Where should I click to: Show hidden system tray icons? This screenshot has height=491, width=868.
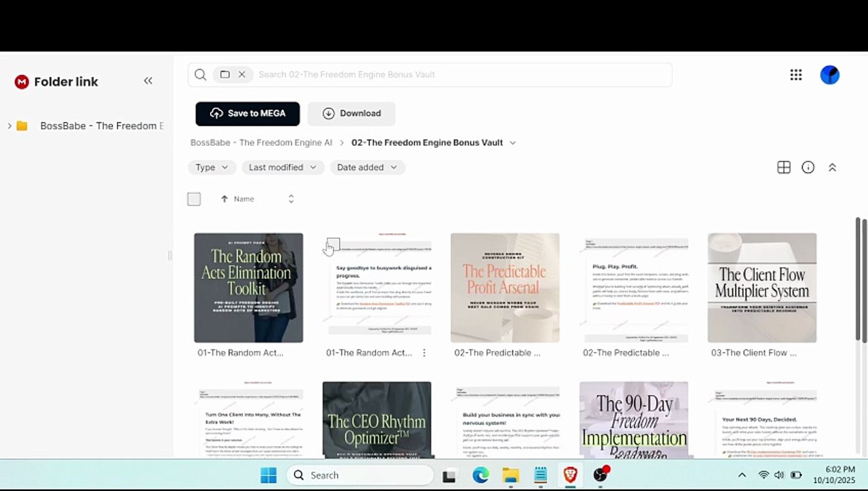click(742, 475)
